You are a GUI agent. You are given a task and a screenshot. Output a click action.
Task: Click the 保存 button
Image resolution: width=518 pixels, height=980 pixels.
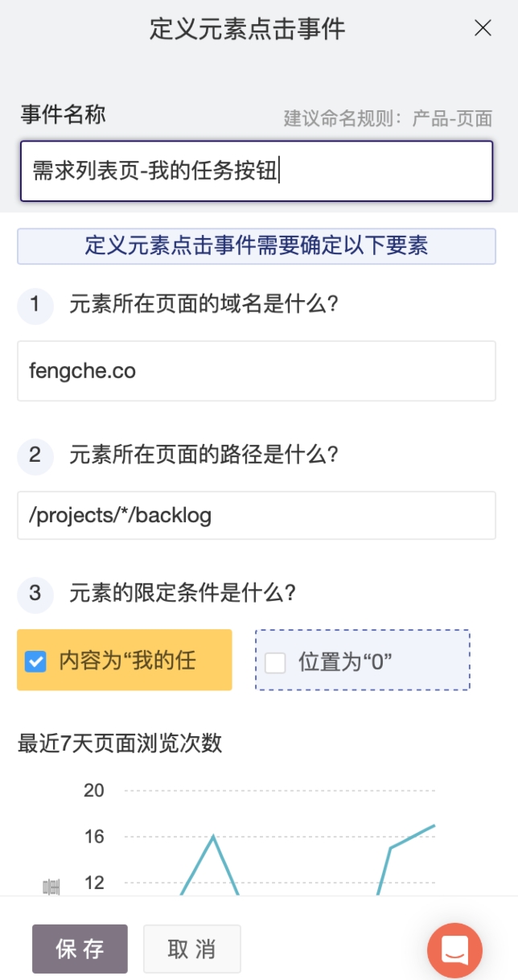[x=80, y=949]
